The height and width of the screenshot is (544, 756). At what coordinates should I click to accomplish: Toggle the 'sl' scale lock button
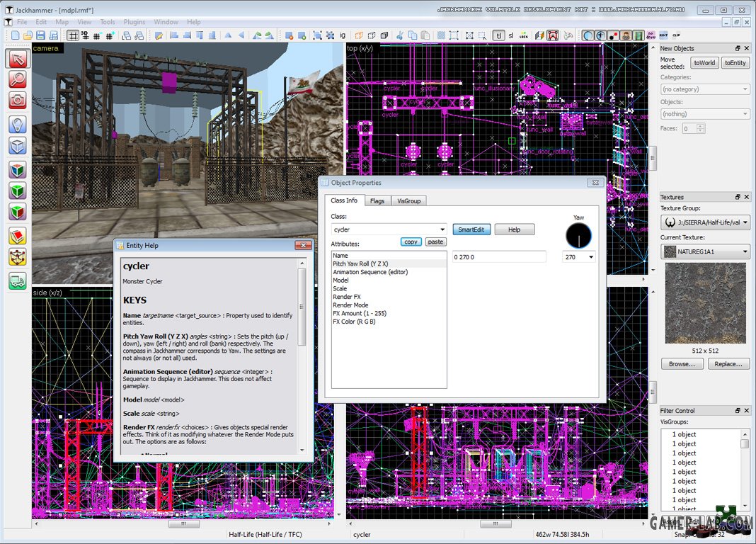coord(510,35)
